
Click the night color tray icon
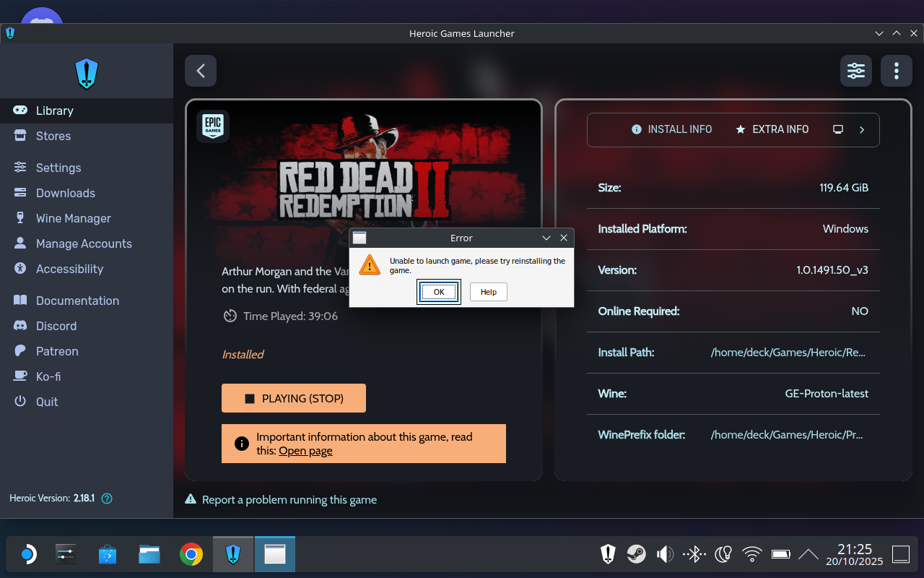(723, 554)
